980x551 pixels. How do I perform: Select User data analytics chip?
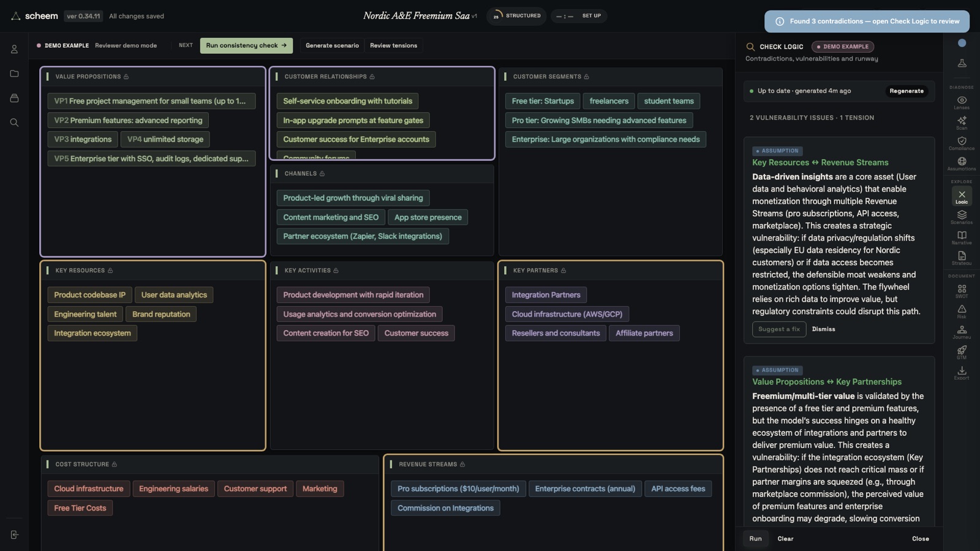pyautogui.click(x=174, y=295)
